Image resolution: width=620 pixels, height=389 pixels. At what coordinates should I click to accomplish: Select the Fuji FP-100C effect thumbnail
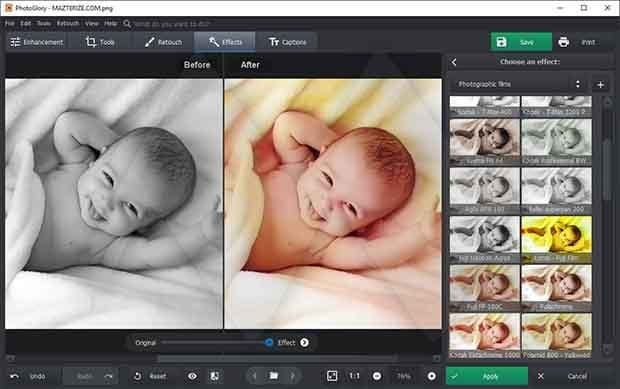pos(485,288)
